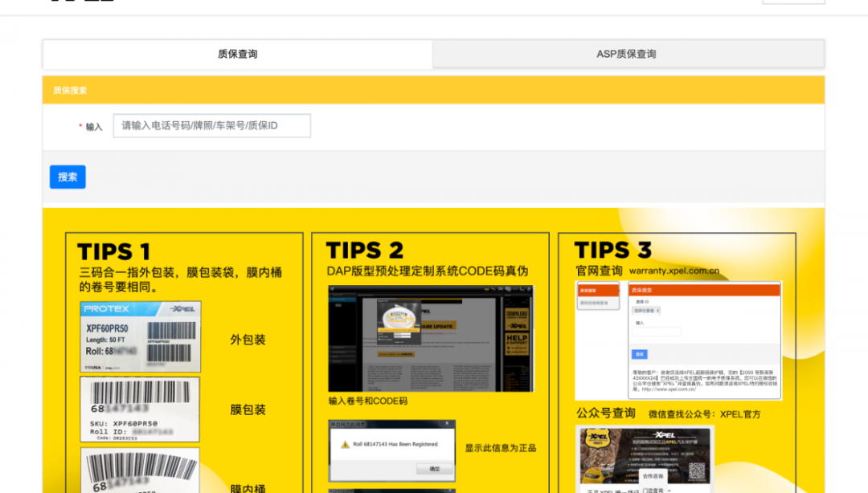The width and height of the screenshot is (868, 493).
Task: Switch to the 质保查询 tab
Action: [237, 54]
